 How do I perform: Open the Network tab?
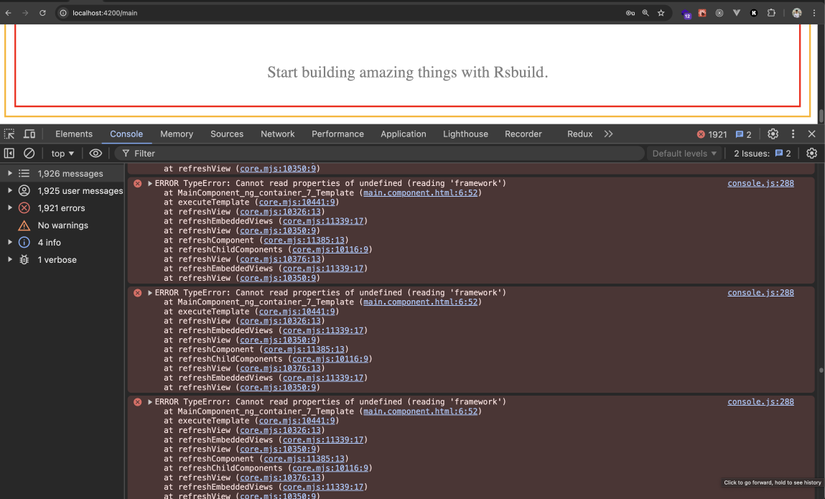[278, 134]
